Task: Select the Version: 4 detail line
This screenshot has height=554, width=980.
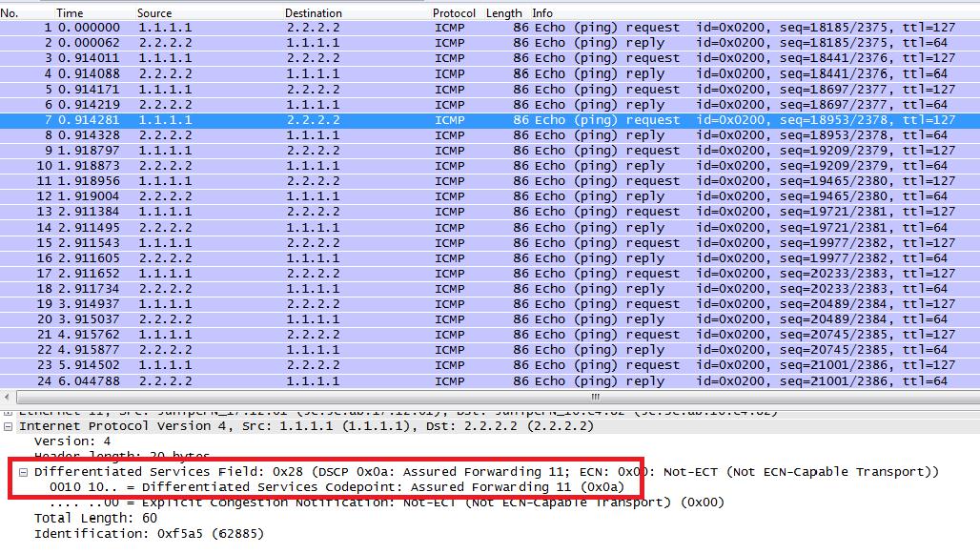Action: (x=65, y=441)
